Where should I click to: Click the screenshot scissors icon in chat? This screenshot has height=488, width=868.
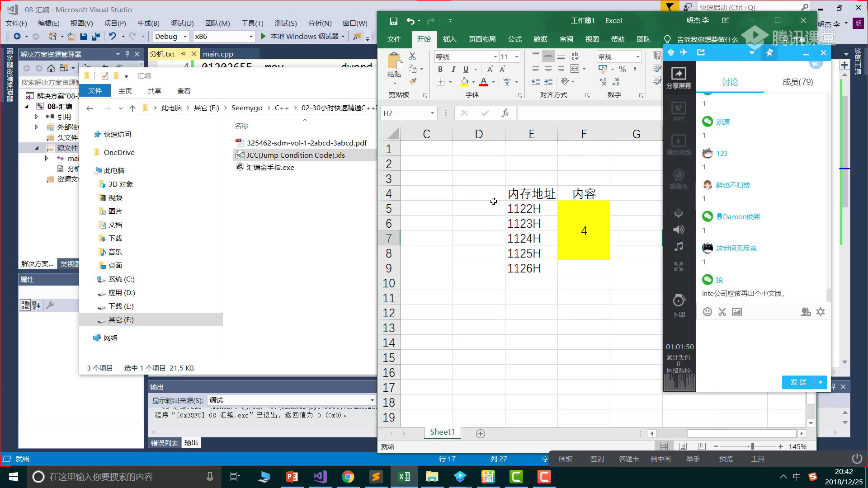pos(722,312)
